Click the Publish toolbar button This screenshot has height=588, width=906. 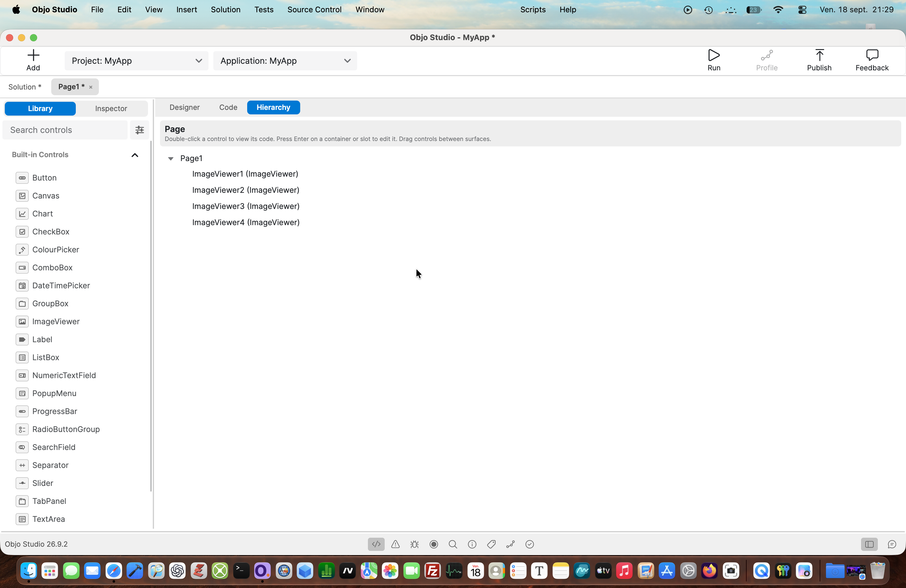[x=819, y=60]
